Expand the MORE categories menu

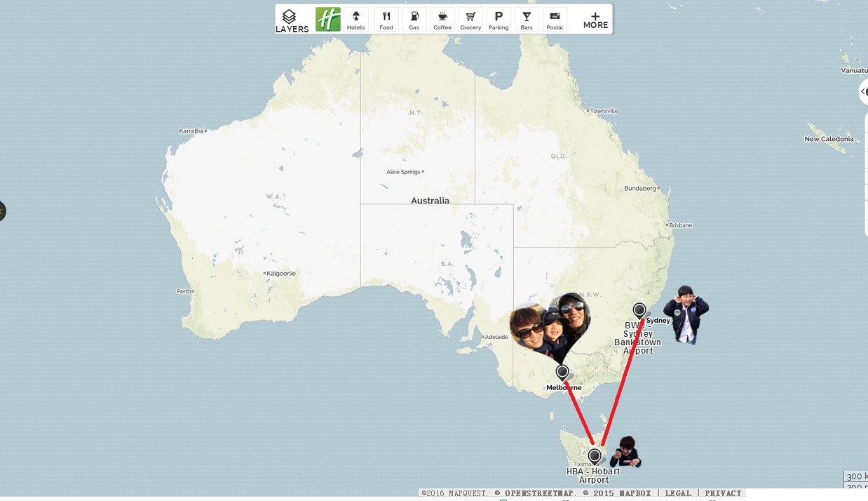595,20
